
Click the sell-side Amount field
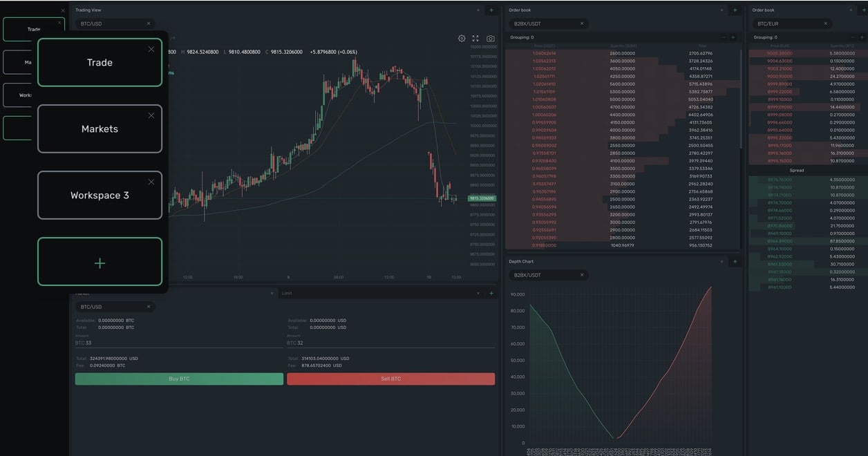(x=390, y=343)
